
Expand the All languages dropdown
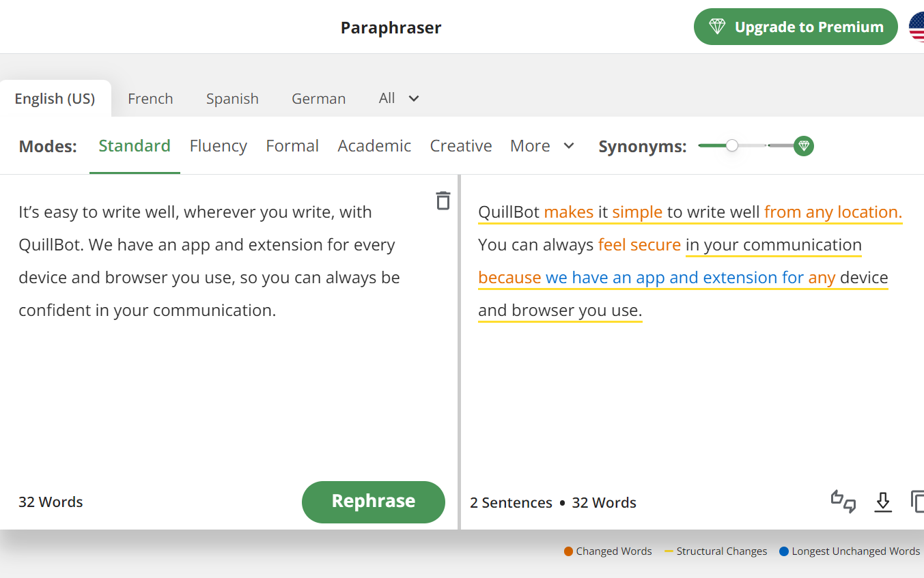tap(399, 98)
